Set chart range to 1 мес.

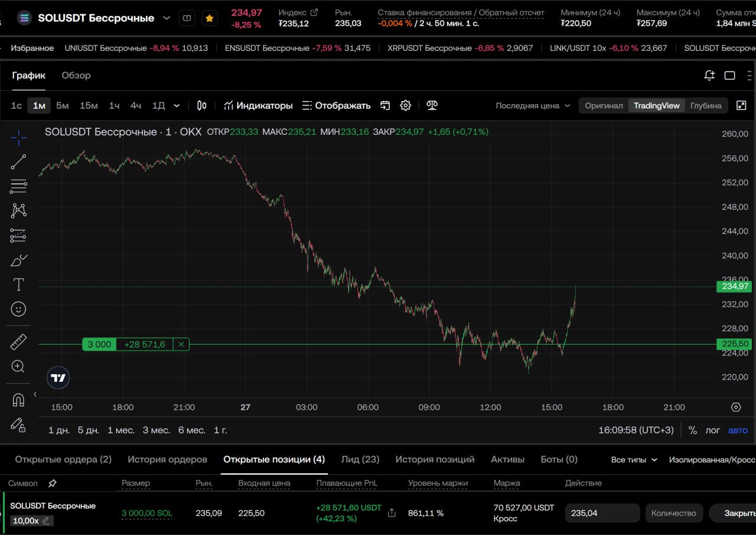coord(121,430)
